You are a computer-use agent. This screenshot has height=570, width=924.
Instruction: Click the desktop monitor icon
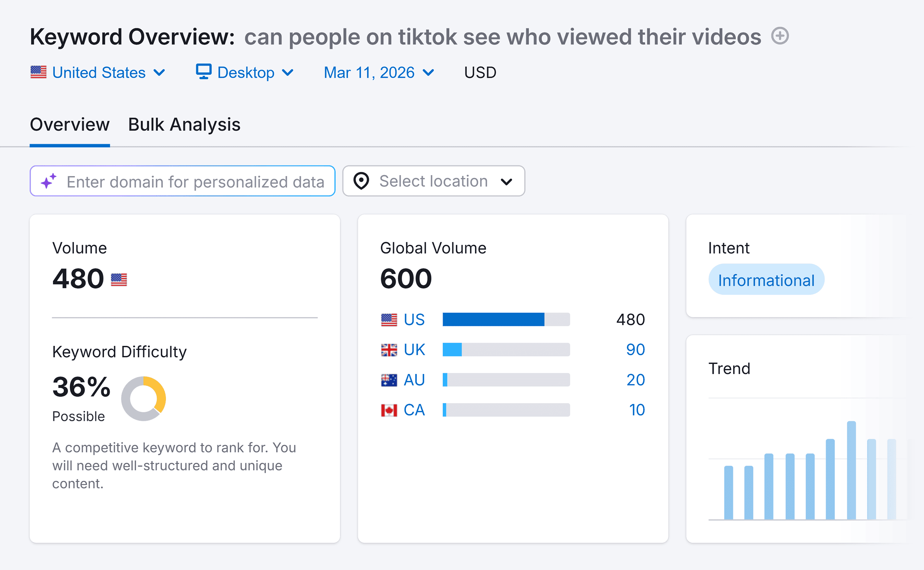tap(203, 72)
